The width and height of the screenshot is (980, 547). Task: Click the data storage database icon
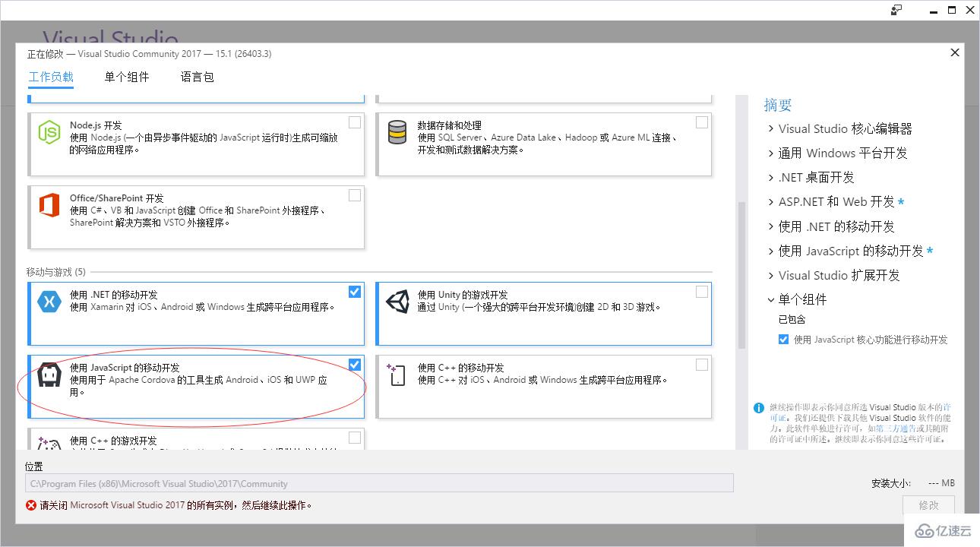397,132
